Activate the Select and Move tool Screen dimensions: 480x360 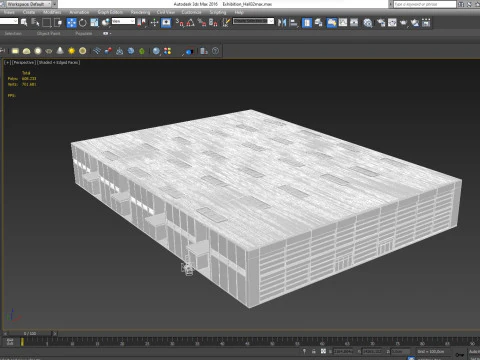[71, 23]
